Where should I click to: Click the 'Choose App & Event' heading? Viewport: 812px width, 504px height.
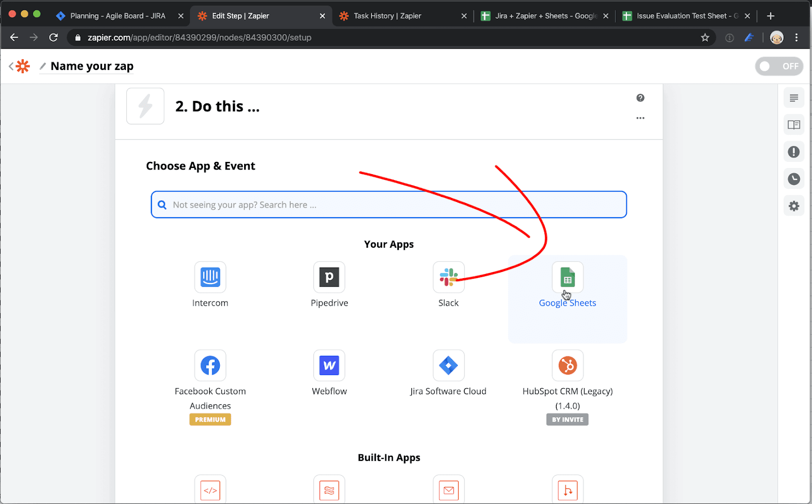click(x=200, y=166)
